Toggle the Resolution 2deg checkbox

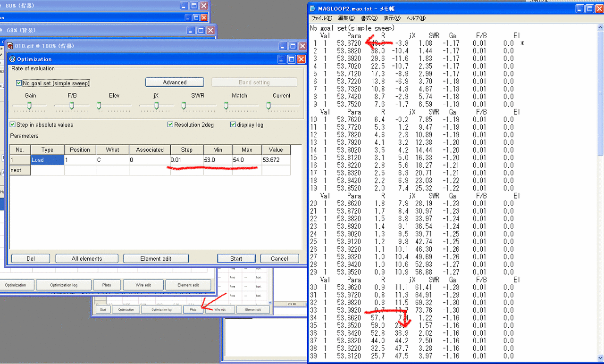(170, 125)
